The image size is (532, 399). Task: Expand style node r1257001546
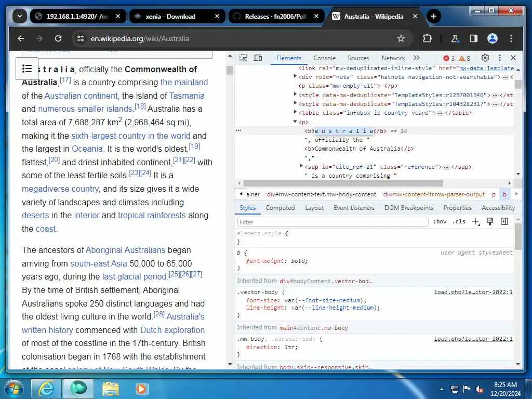point(295,95)
